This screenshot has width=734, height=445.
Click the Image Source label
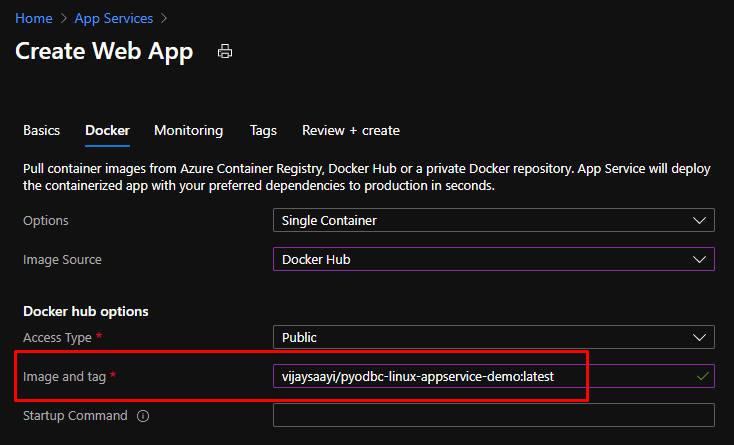pyautogui.click(x=62, y=260)
